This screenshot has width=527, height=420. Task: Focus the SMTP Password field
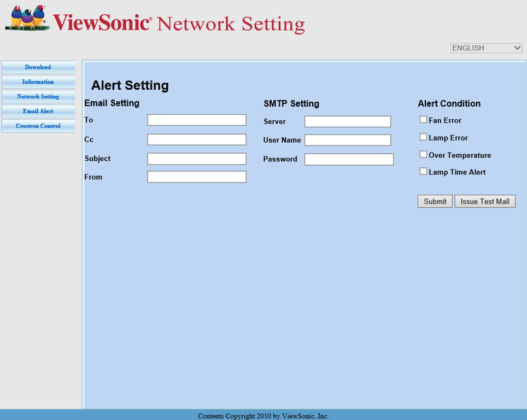pos(349,159)
